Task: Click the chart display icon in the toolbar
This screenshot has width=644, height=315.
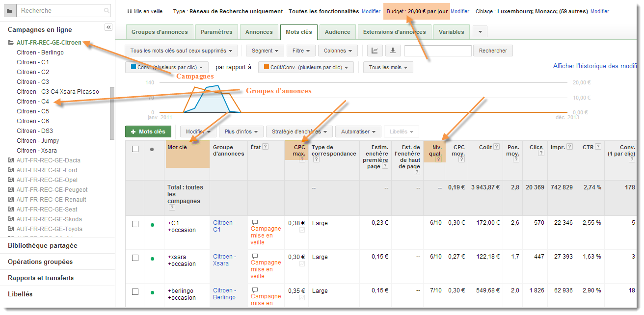Action: (x=375, y=51)
